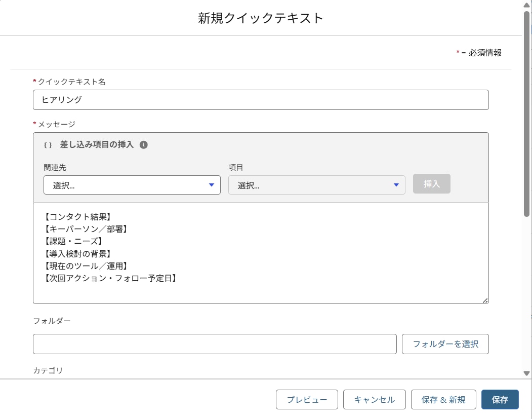This screenshot has height=419, width=532.
Task: Click the フォルダーを選択 button
Action: tap(445, 344)
